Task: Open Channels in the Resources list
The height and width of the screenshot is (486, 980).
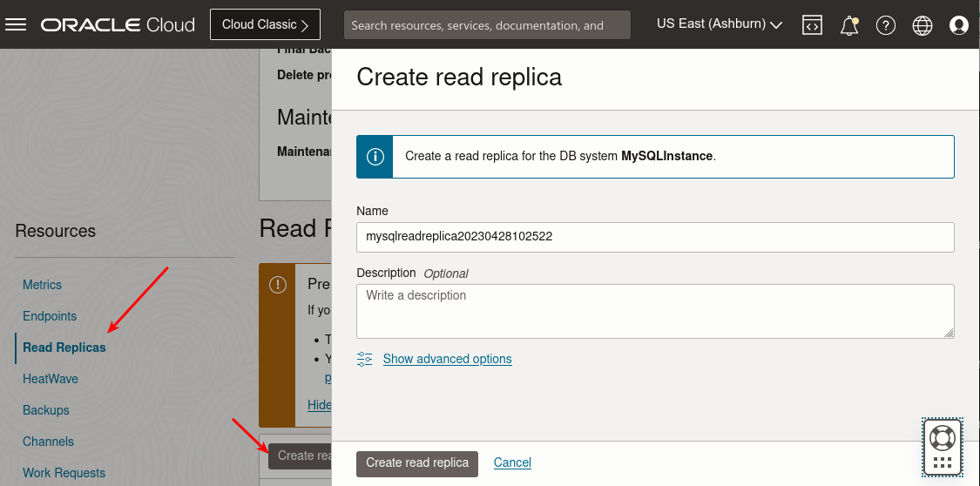Action: pos(48,442)
